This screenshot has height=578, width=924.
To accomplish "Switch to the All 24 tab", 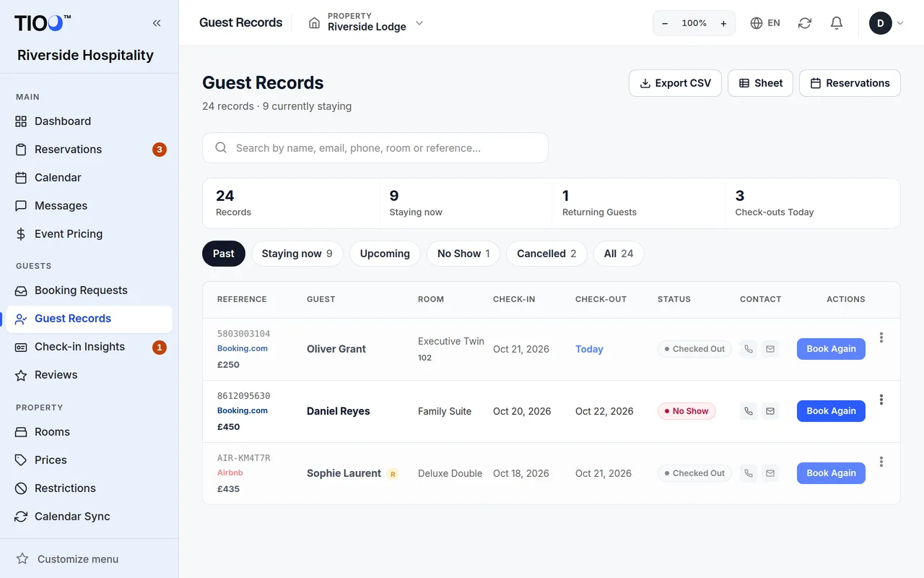I will pyautogui.click(x=619, y=254).
